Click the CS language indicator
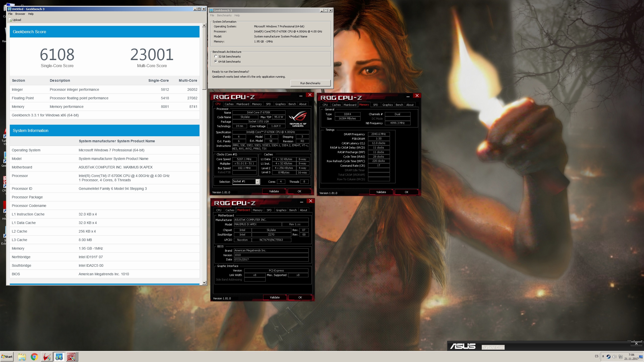The image size is (644, 362). pos(596,356)
